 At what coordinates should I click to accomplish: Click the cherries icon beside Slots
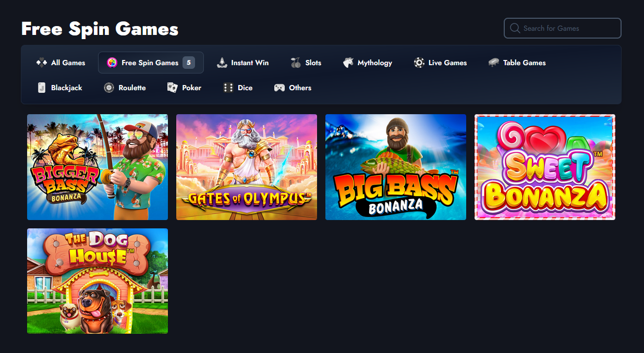pos(296,63)
